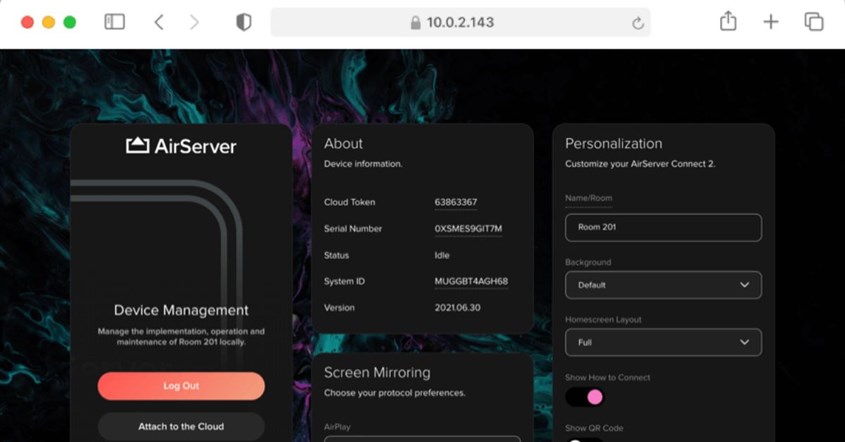Click the Homescreen Layout label
Screen dimensions: 845x442
click(603, 320)
